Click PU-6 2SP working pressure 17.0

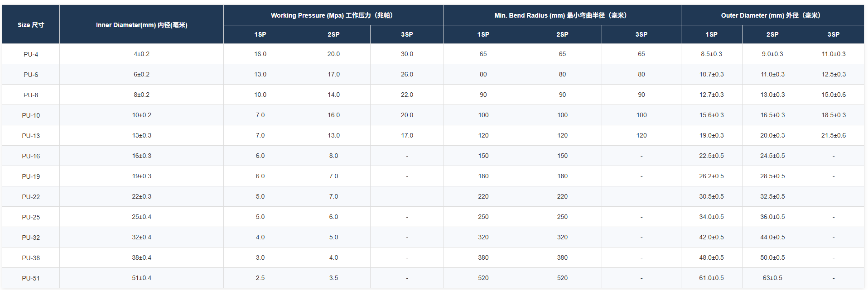tap(333, 74)
